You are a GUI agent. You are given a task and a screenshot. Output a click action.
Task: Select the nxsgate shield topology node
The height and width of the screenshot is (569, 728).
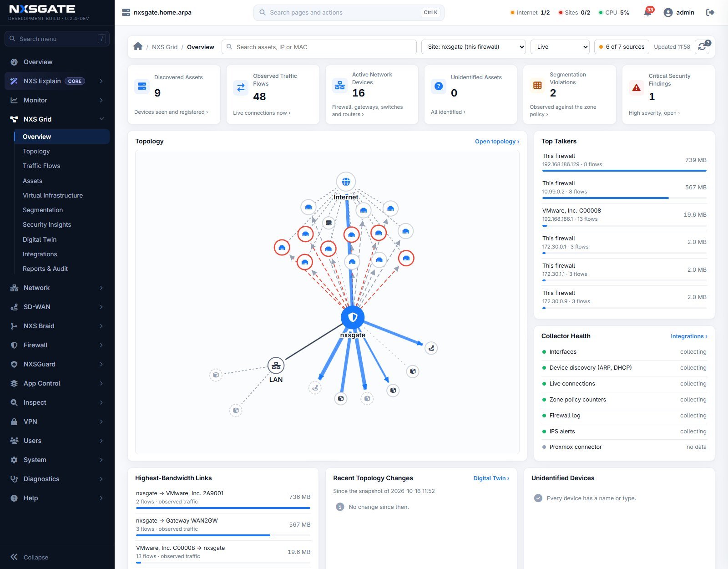[x=353, y=317]
